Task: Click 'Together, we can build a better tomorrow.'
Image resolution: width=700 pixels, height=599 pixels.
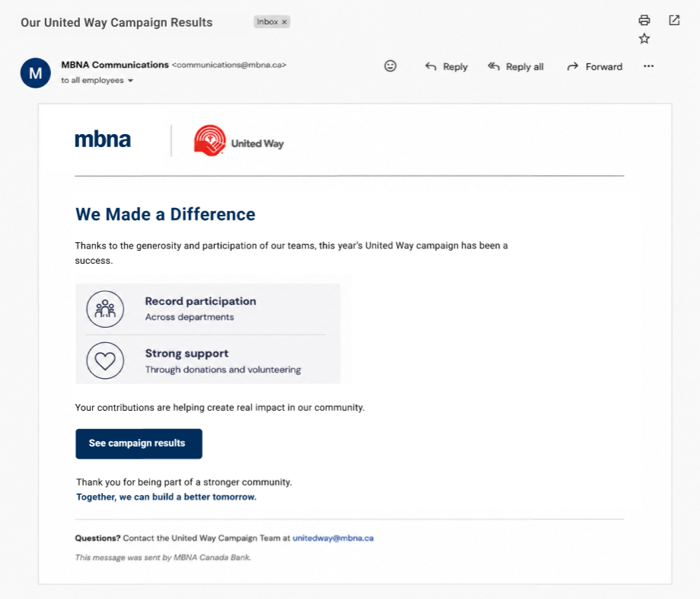Action: [x=166, y=497]
